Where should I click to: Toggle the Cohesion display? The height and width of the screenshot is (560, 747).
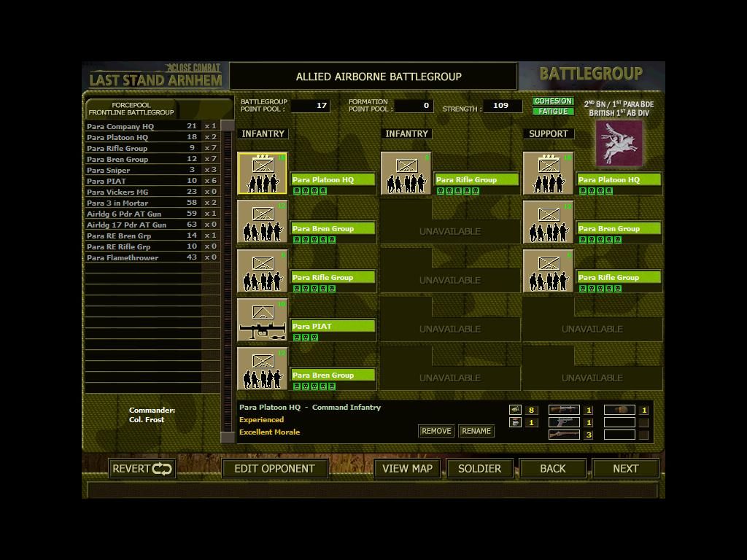coord(553,101)
